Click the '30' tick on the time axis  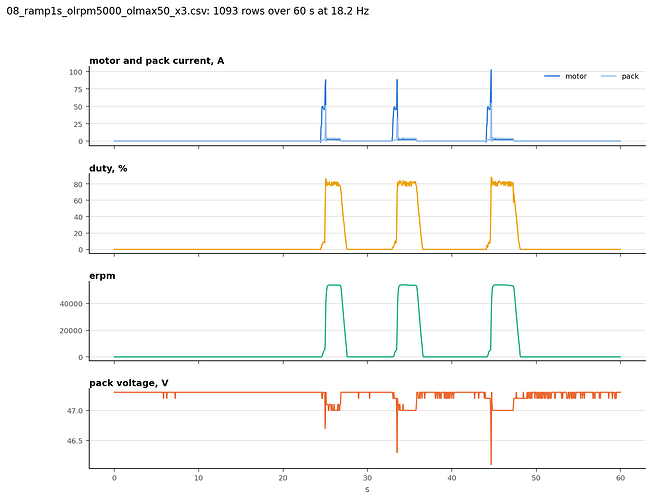[367, 478]
